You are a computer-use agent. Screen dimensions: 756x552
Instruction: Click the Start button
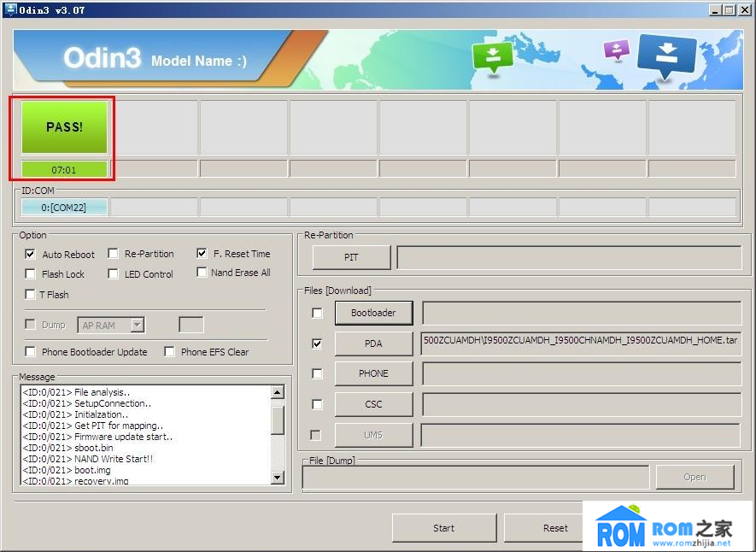(x=444, y=528)
